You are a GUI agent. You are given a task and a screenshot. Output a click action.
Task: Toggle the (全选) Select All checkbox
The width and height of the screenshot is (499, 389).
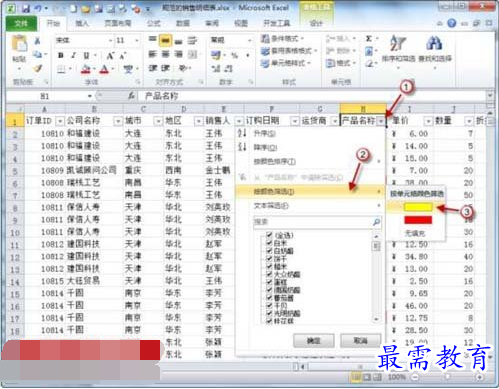click(x=269, y=235)
